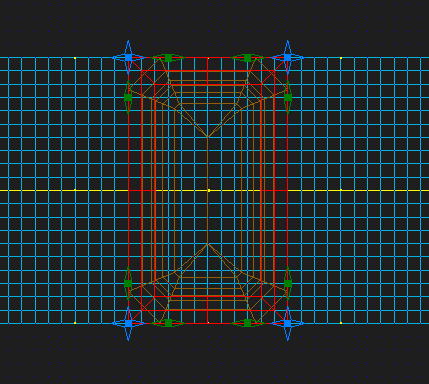
Task: Click the right green handle on the bottom edge
Action: [248, 323]
